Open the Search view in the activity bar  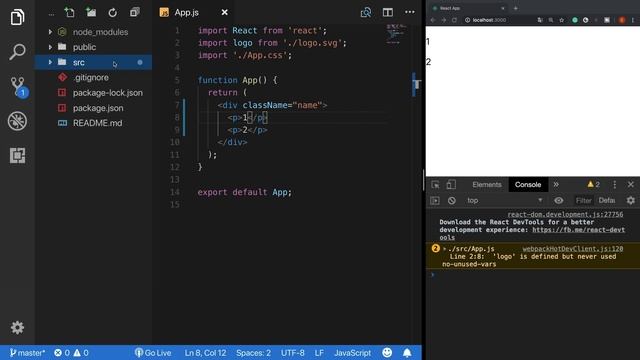click(x=17, y=52)
